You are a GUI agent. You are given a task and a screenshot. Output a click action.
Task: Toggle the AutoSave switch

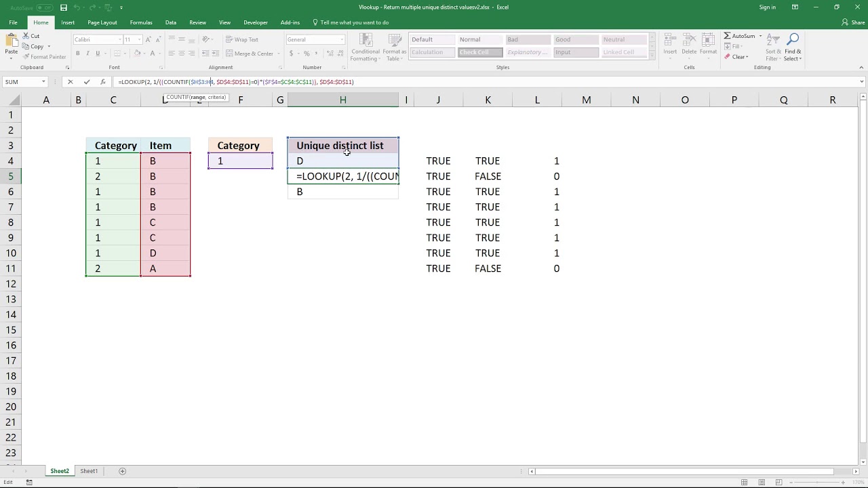(45, 7)
